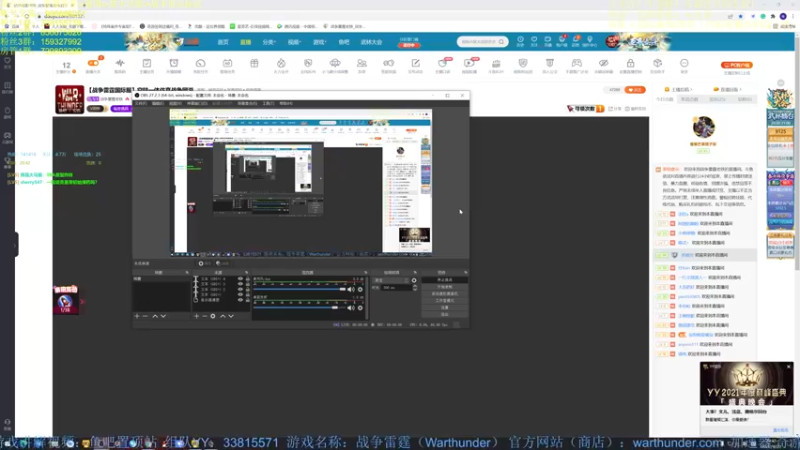The width and height of the screenshot is (800, 450).
Task: Pop out the OBS Audio Mixer dock
Action: (365, 272)
